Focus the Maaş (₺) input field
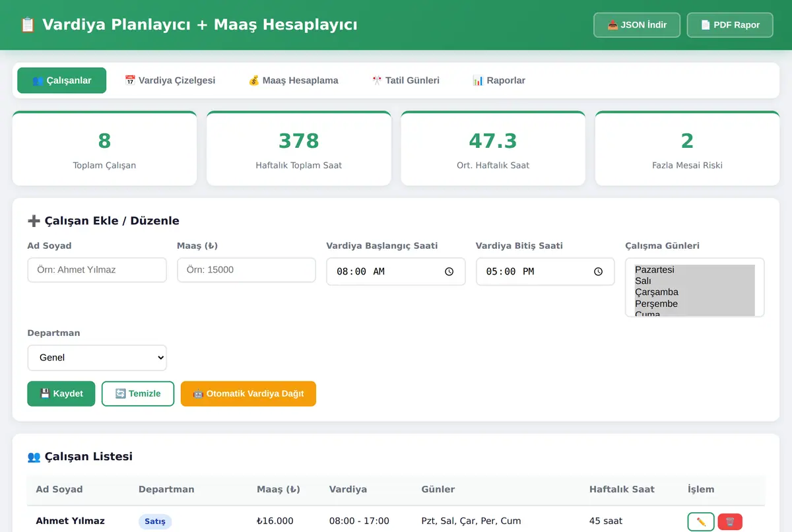This screenshot has height=532, width=792. (247, 270)
